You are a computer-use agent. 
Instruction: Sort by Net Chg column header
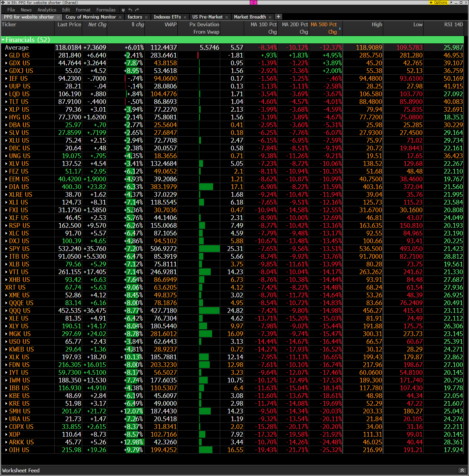[x=97, y=25]
